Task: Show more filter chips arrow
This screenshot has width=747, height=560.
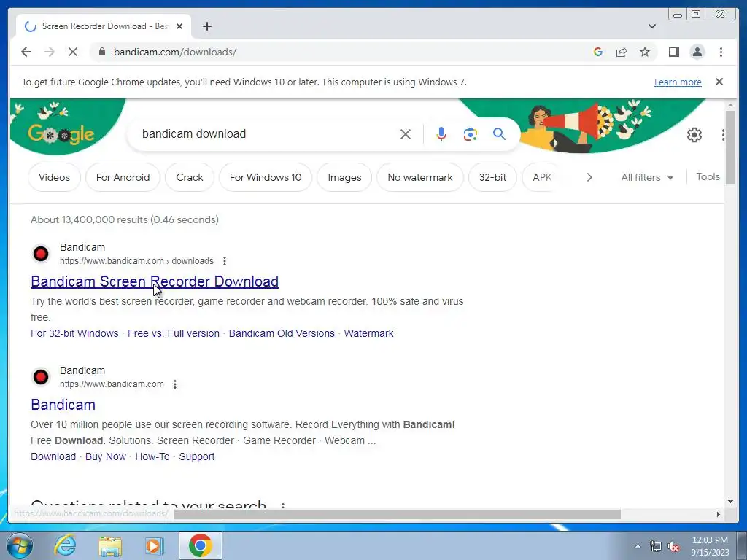Action: (589, 177)
